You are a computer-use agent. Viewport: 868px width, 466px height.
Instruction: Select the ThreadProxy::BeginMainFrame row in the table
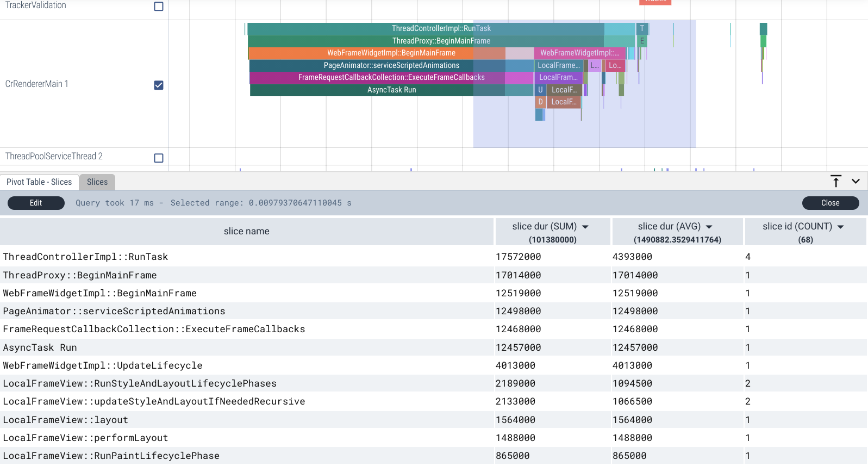[x=80, y=275]
